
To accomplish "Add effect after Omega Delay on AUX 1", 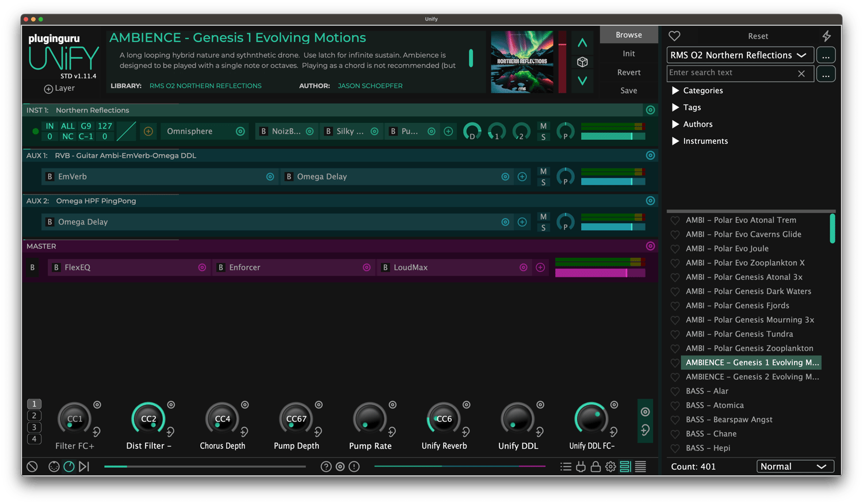I will point(522,177).
